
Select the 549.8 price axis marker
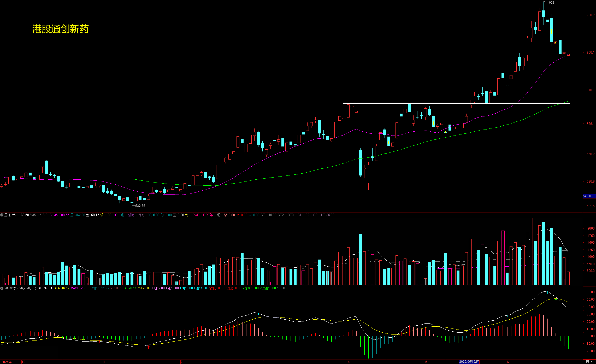pos(589,196)
